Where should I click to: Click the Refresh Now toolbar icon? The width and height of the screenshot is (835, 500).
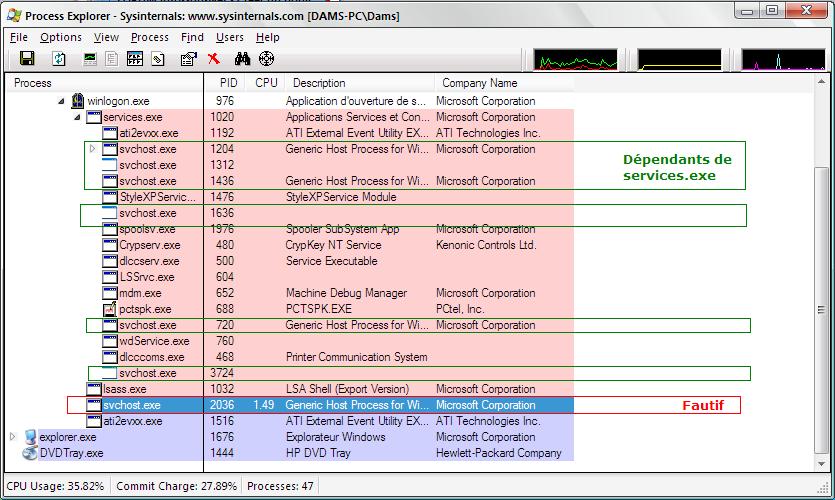(x=59, y=59)
